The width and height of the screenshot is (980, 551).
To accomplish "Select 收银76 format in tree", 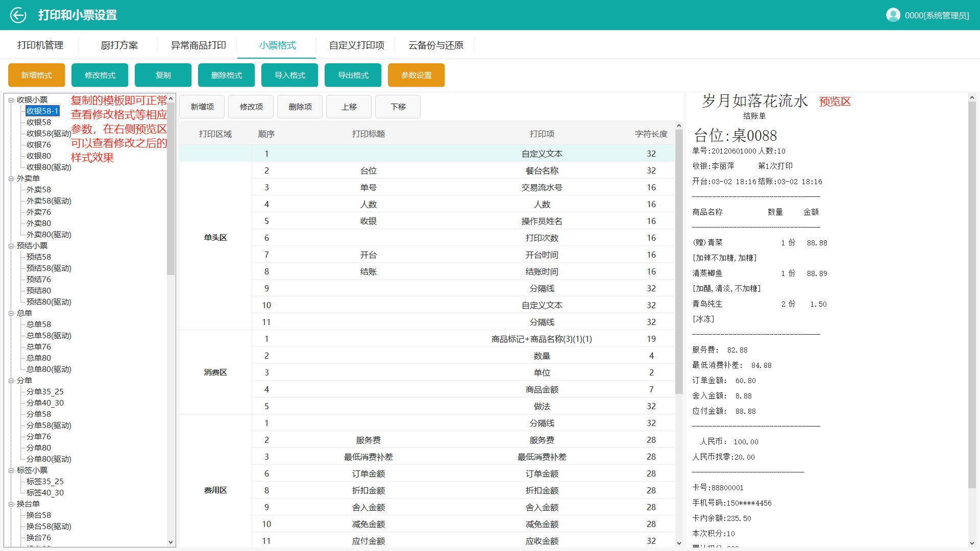I will [x=39, y=145].
